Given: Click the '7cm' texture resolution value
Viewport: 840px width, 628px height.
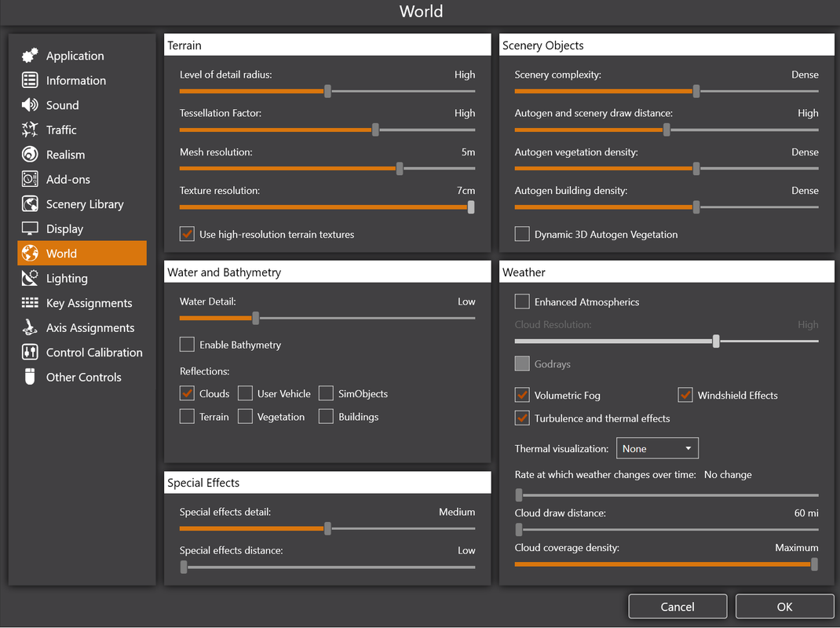Looking at the screenshot, I should 466,190.
